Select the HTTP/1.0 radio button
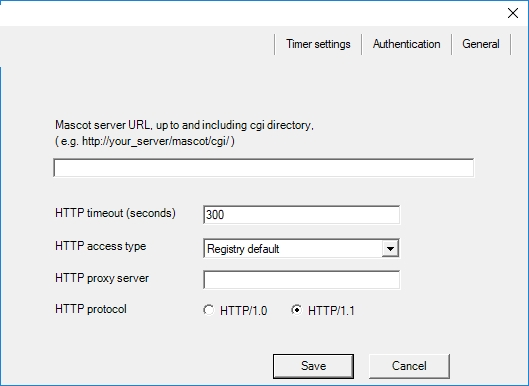 click(209, 310)
